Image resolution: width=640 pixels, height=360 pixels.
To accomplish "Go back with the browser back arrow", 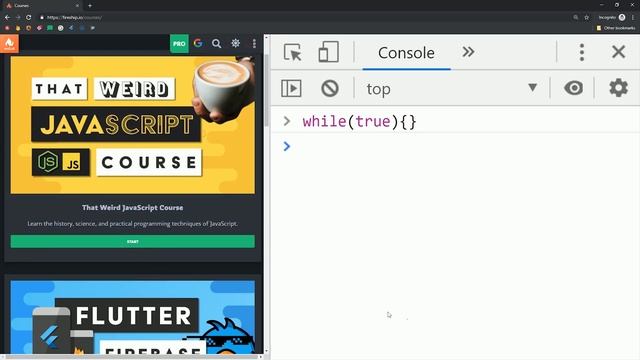I will tap(7, 18).
